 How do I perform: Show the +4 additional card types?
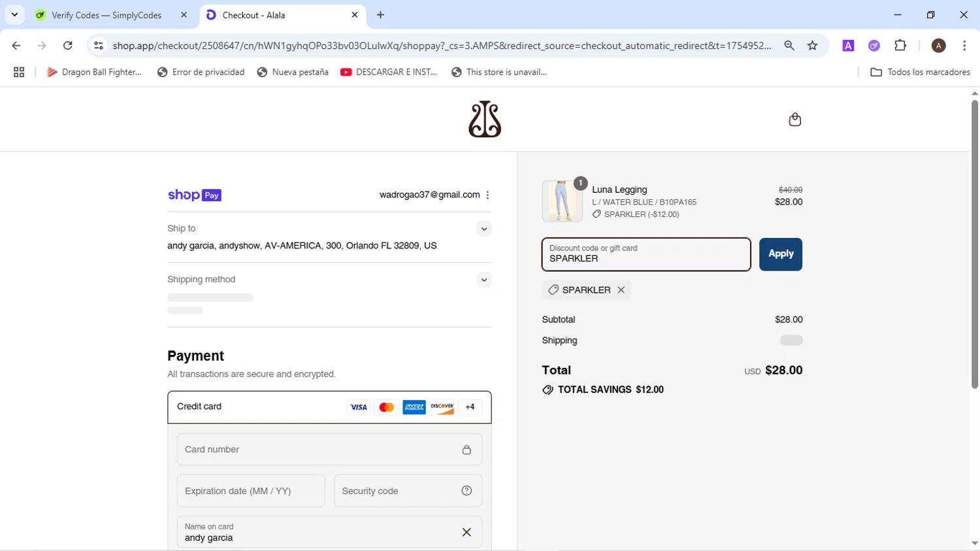click(470, 407)
